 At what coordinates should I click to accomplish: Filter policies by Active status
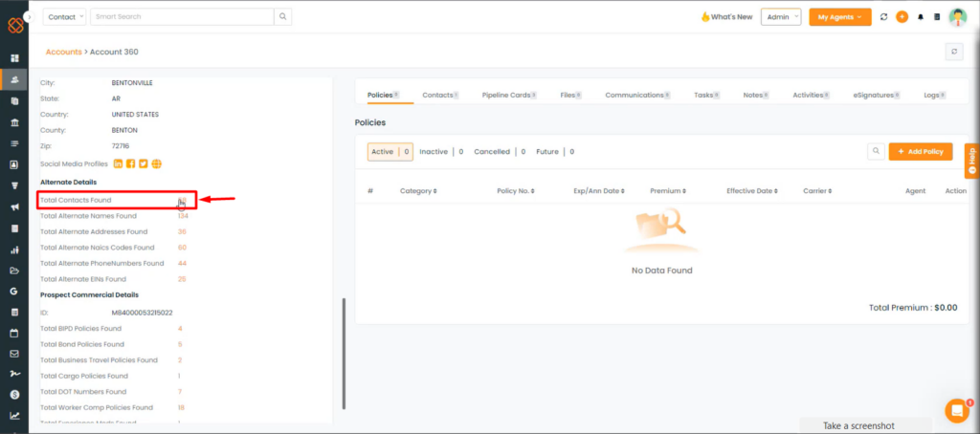390,152
